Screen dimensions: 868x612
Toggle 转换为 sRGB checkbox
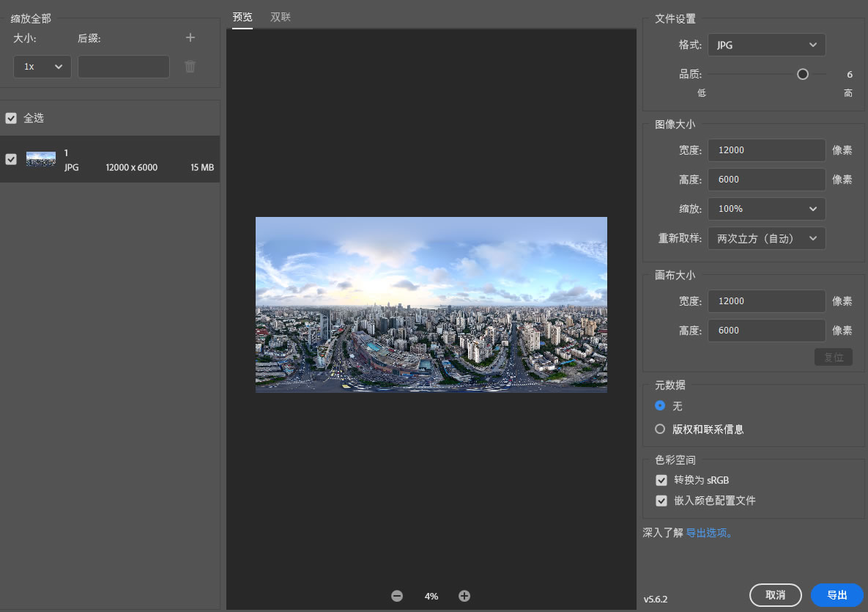click(661, 480)
